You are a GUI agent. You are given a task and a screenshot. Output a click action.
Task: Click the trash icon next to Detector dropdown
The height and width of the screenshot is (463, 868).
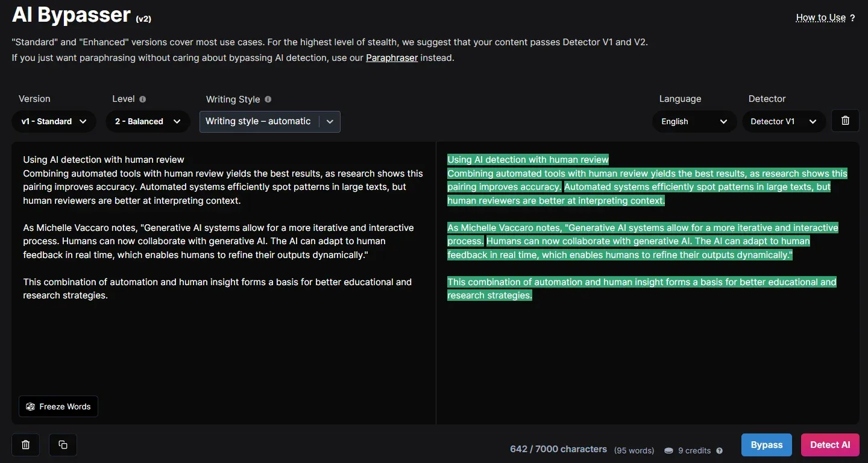[x=845, y=121]
